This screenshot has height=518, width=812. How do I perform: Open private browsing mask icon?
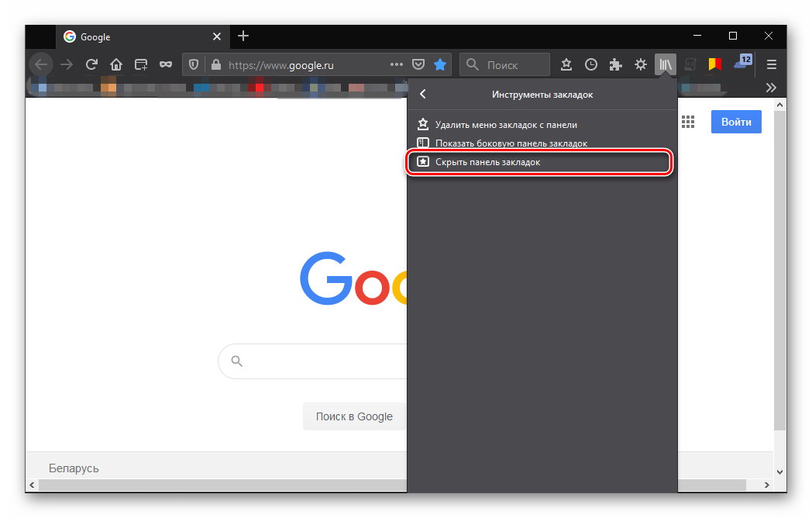point(166,65)
